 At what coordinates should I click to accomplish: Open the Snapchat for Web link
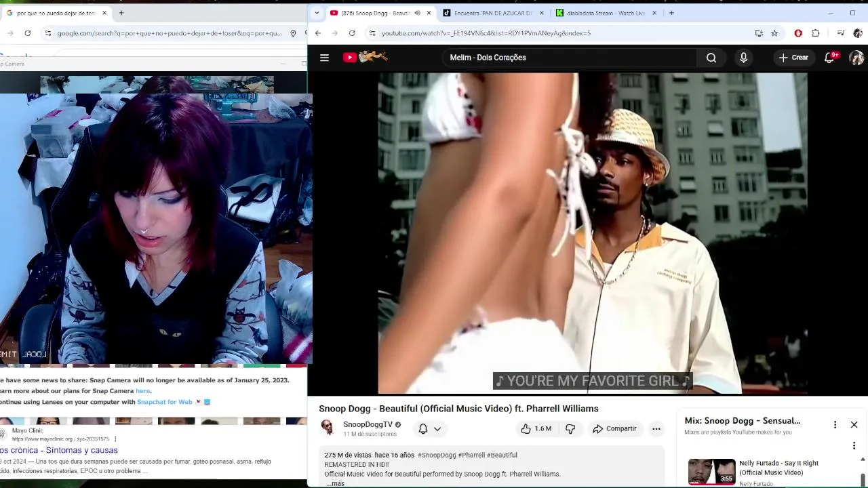point(165,402)
